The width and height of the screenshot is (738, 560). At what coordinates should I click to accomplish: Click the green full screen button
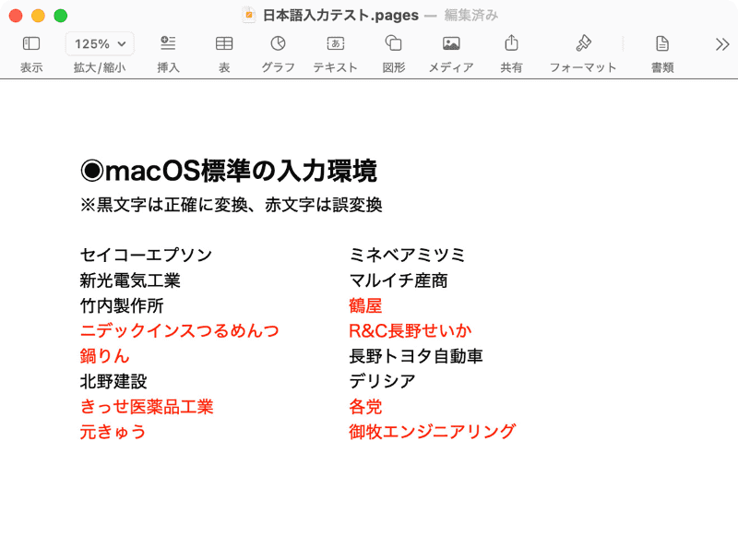61,16
